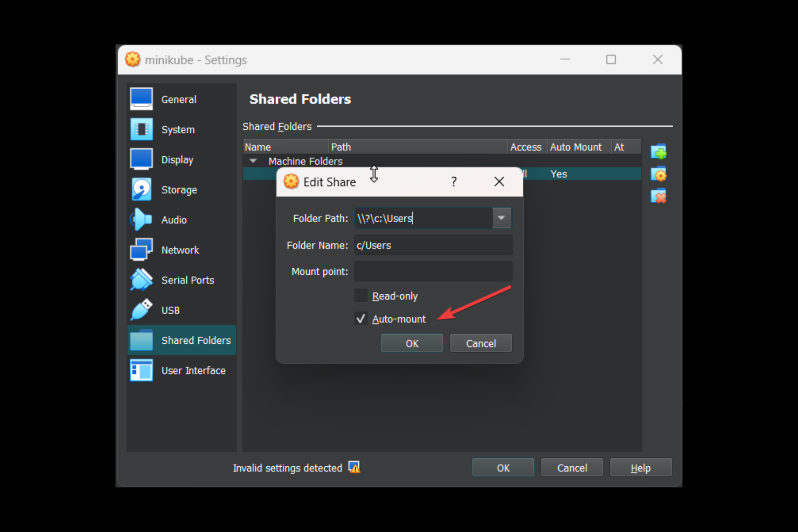Image resolution: width=798 pixels, height=532 pixels.
Task: Click the Folder Path text field
Action: (424, 218)
